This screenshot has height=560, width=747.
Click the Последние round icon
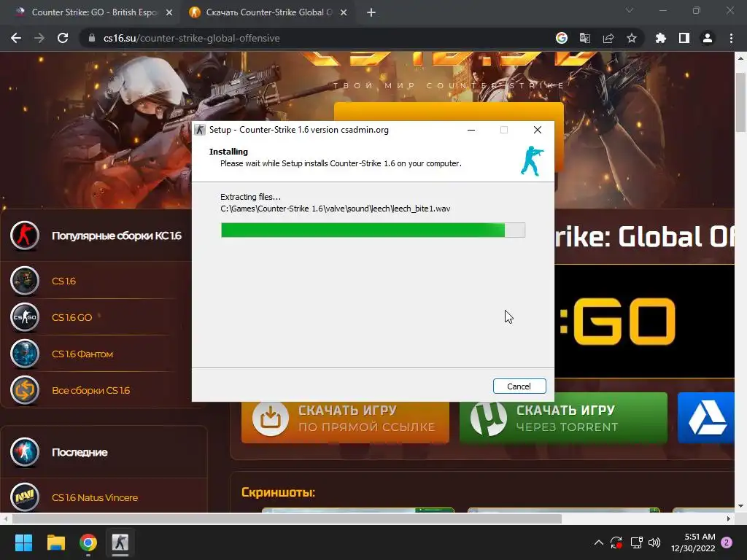[25, 452]
